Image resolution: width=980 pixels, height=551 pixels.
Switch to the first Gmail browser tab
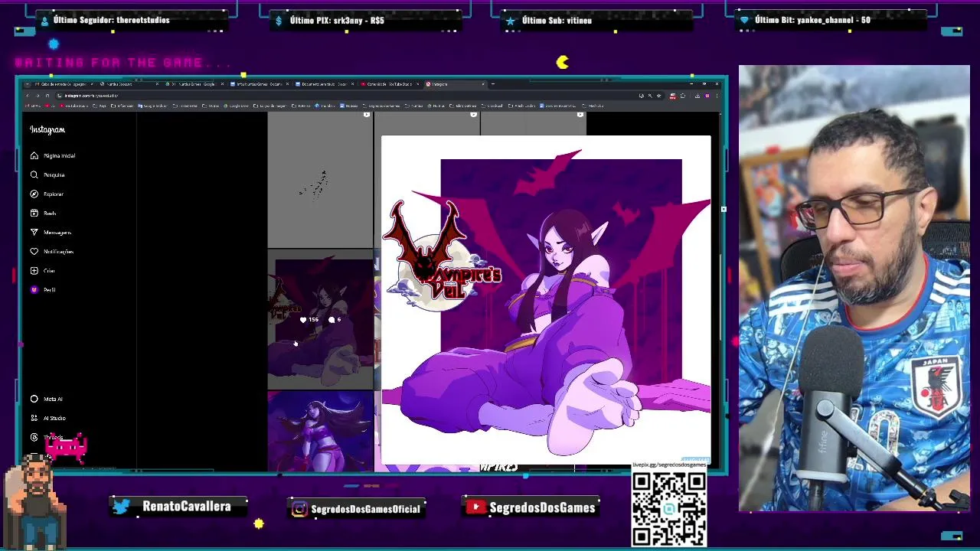point(64,84)
